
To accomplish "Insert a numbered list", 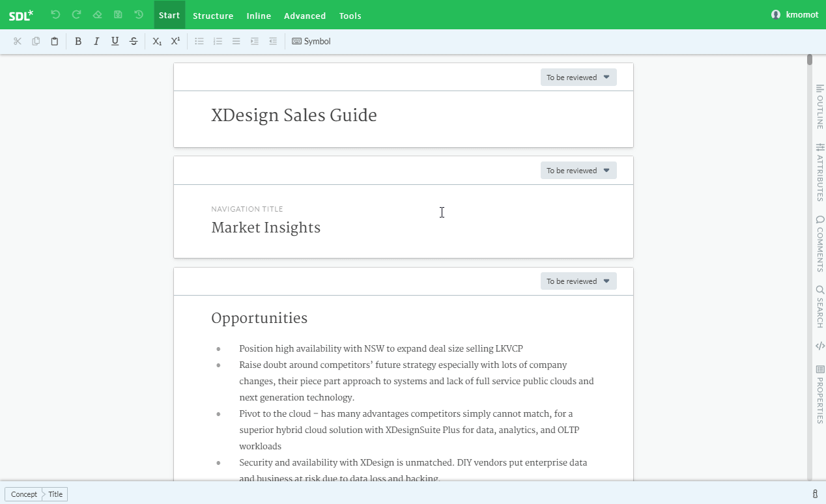I will click(218, 41).
